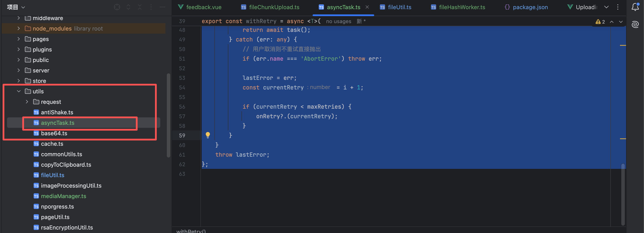
Task: Collapse the utils folder
Action: [x=19, y=91]
